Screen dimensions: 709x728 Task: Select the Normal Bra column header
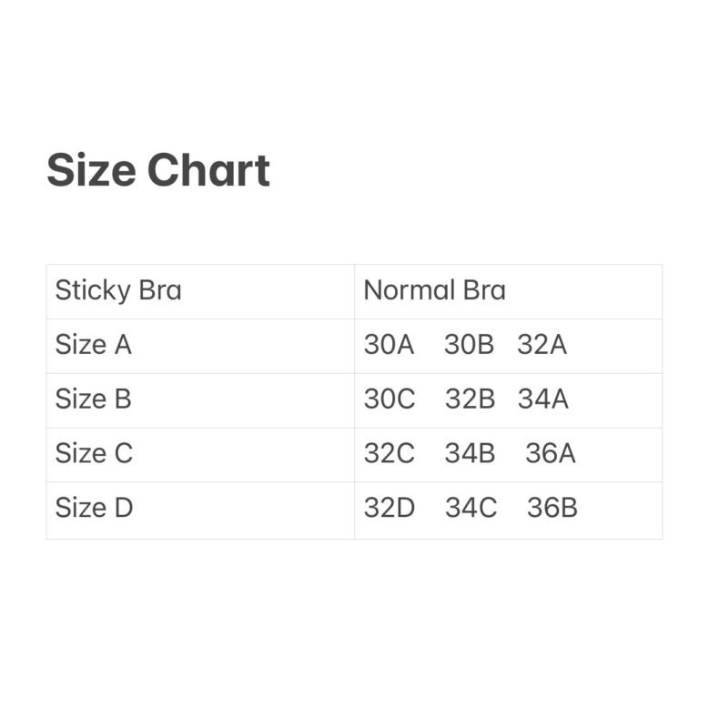(434, 290)
